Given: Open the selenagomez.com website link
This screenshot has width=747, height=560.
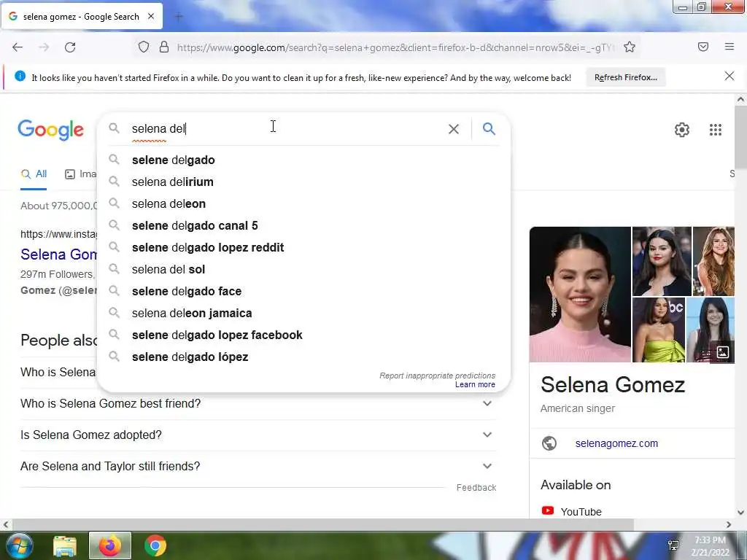Looking at the screenshot, I should pos(616,443).
